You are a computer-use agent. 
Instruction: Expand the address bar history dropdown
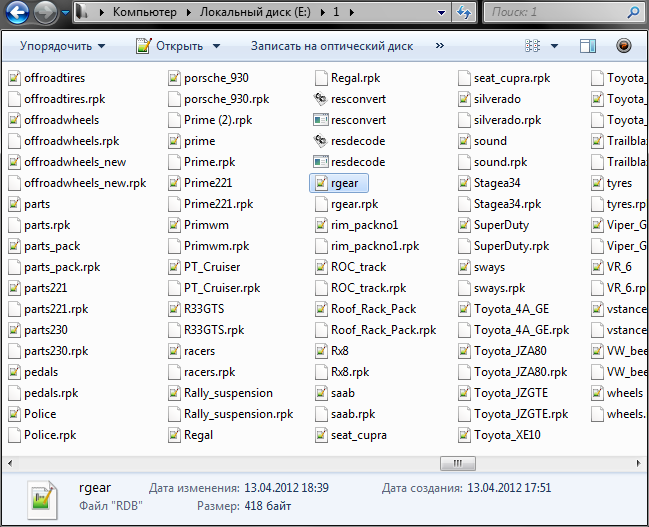(x=442, y=13)
